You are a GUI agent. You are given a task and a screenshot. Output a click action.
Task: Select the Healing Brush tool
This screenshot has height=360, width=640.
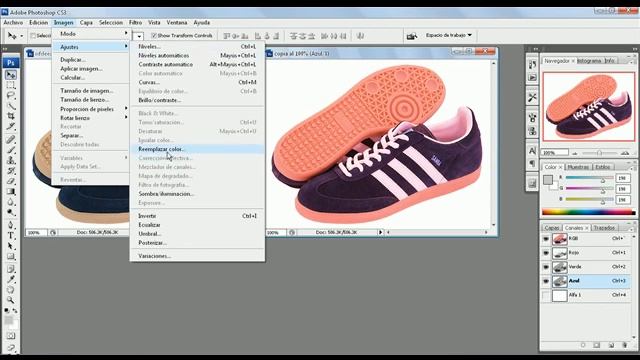pos(11,139)
